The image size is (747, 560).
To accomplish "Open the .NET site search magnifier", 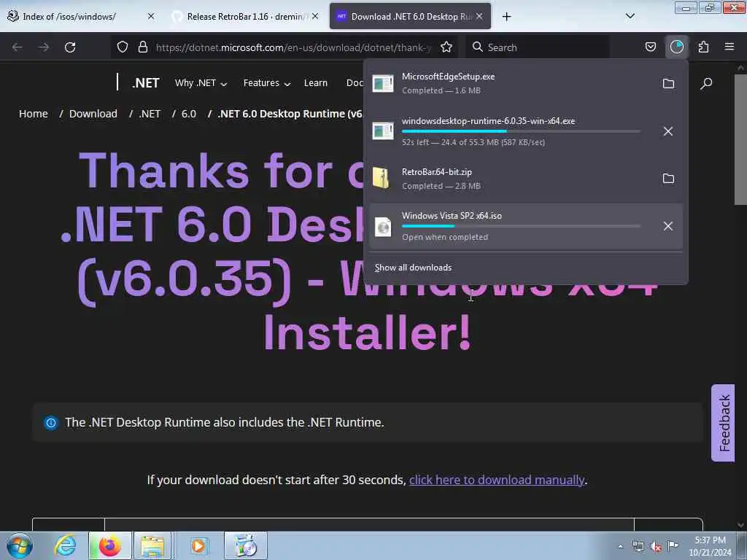I will pyautogui.click(x=706, y=84).
